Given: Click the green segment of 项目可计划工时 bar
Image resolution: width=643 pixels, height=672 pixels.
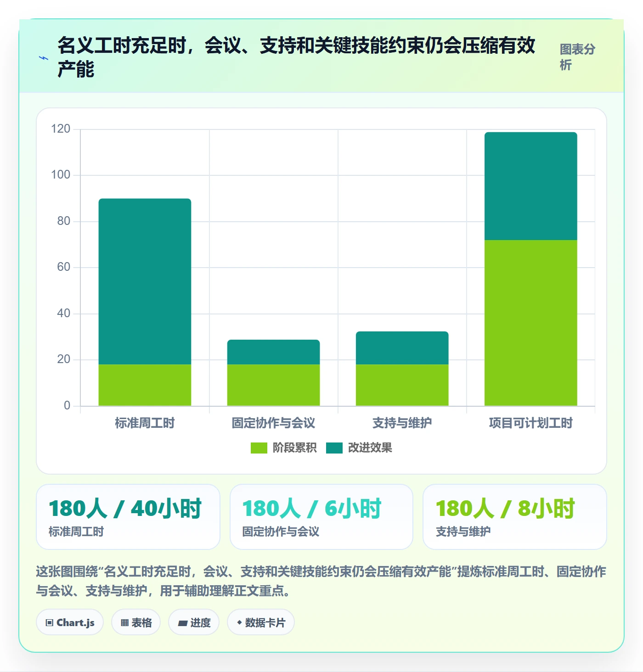Looking at the screenshot, I should [x=530, y=323].
